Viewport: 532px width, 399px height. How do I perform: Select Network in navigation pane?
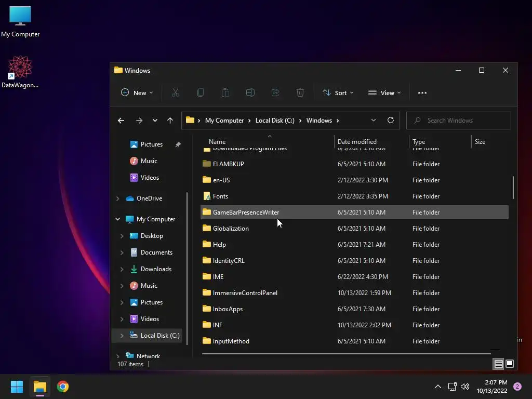coord(142,355)
